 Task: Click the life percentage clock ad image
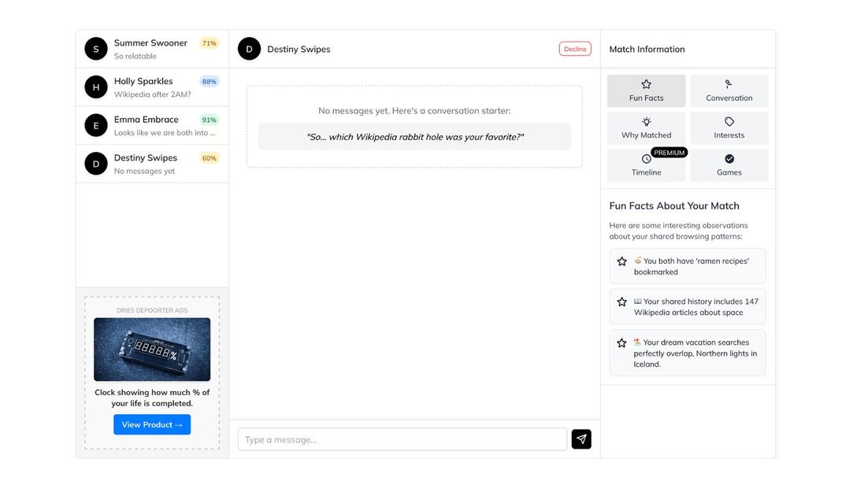tap(152, 349)
